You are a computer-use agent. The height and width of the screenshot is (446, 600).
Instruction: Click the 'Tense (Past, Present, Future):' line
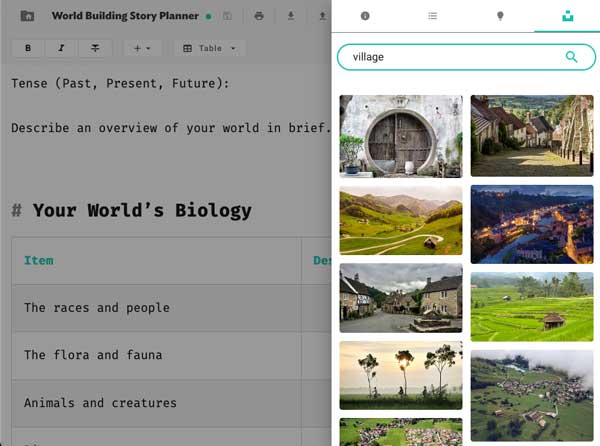pyautogui.click(x=120, y=83)
